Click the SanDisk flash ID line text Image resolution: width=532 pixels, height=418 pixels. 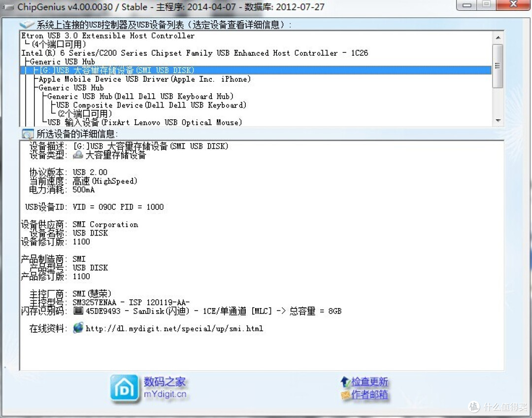click(x=213, y=311)
